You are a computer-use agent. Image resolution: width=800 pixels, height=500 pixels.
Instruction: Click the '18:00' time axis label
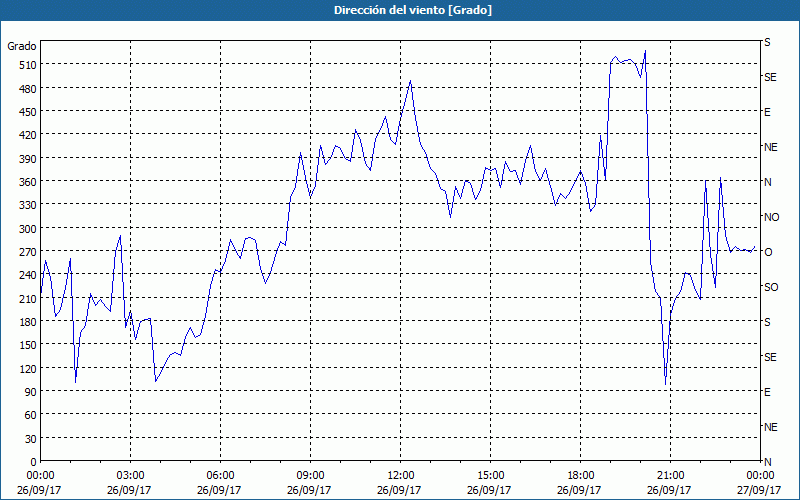click(580, 476)
